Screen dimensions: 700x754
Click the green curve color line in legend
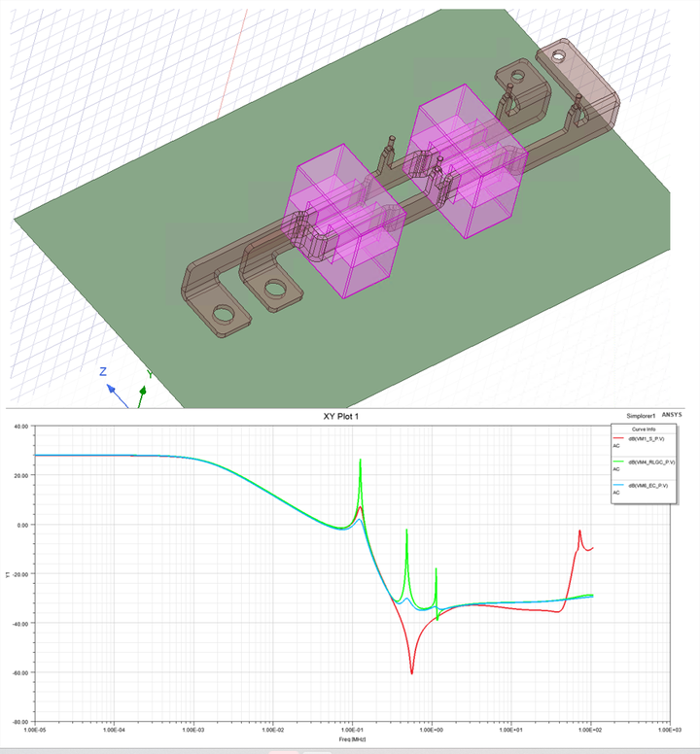618,462
